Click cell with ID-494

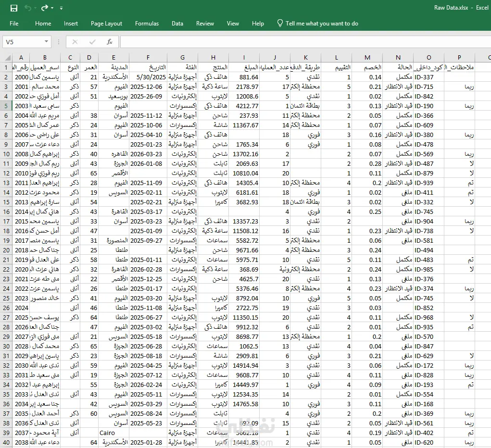tap(428, 250)
